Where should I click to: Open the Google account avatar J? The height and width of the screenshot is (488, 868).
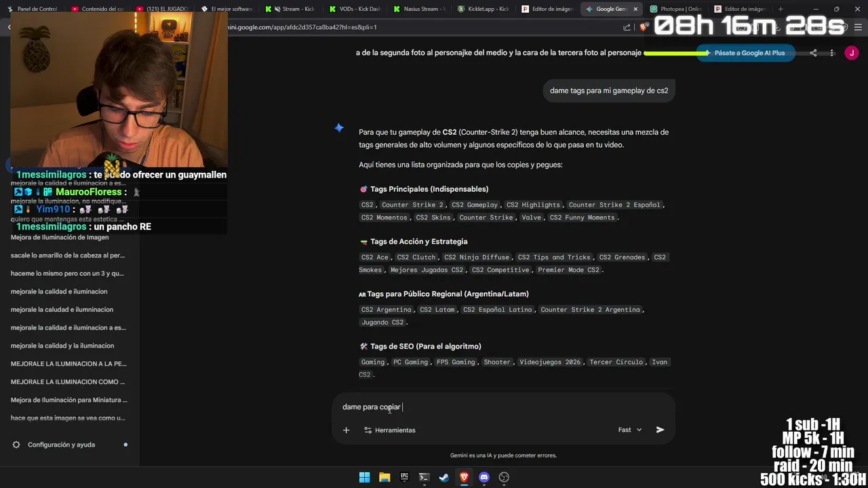click(x=852, y=53)
